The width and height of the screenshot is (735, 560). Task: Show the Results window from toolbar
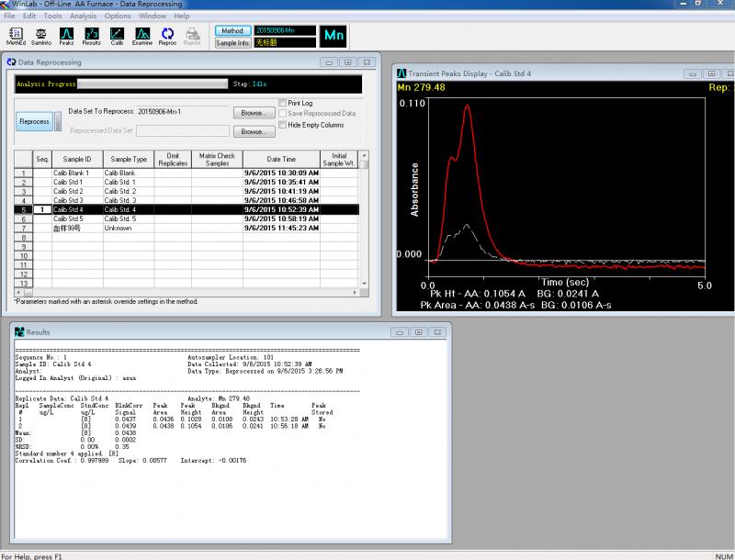coord(92,35)
